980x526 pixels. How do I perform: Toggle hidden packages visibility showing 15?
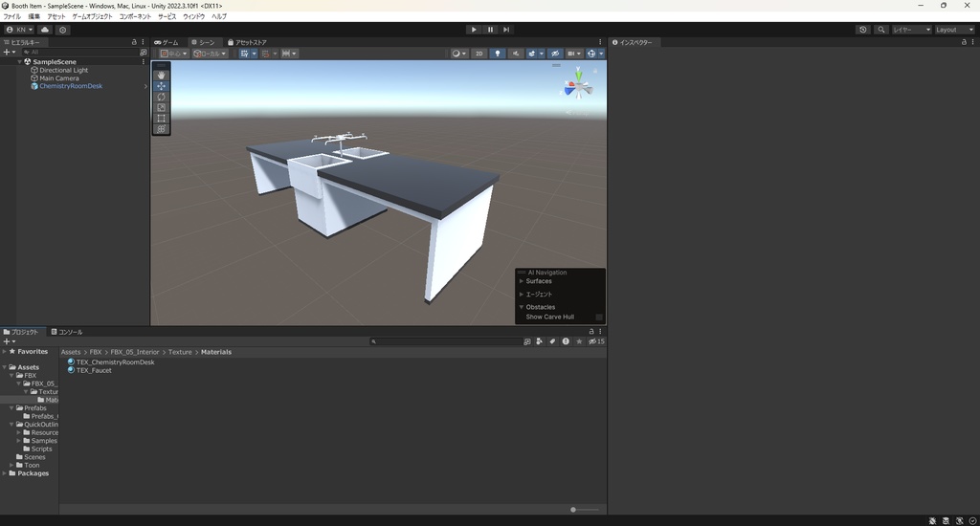(596, 341)
